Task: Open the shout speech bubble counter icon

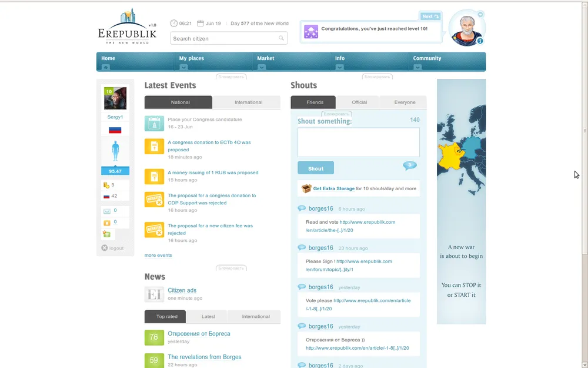Action: (410, 166)
